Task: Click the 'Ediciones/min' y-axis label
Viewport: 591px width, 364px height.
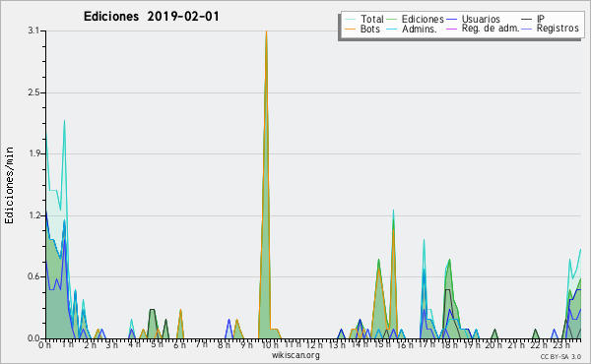Action: point(9,185)
